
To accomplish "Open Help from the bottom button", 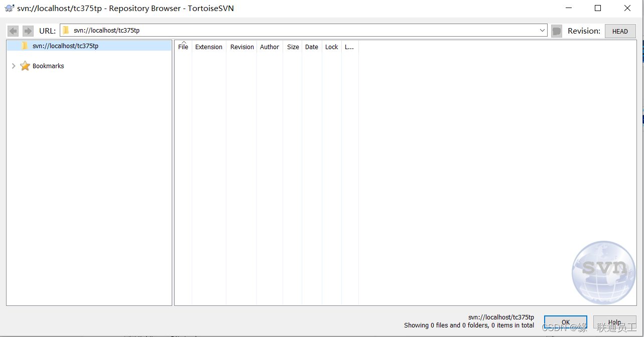I will pos(614,323).
